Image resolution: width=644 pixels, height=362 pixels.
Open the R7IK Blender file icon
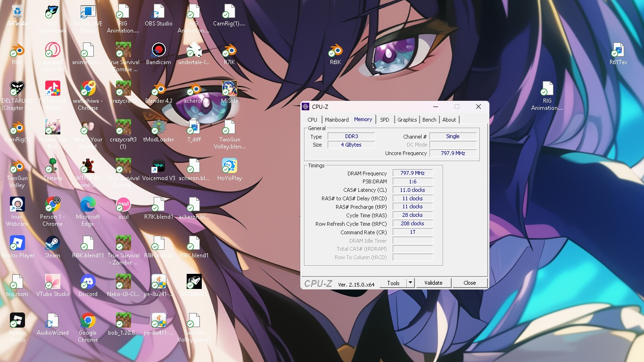pos(229,54)
